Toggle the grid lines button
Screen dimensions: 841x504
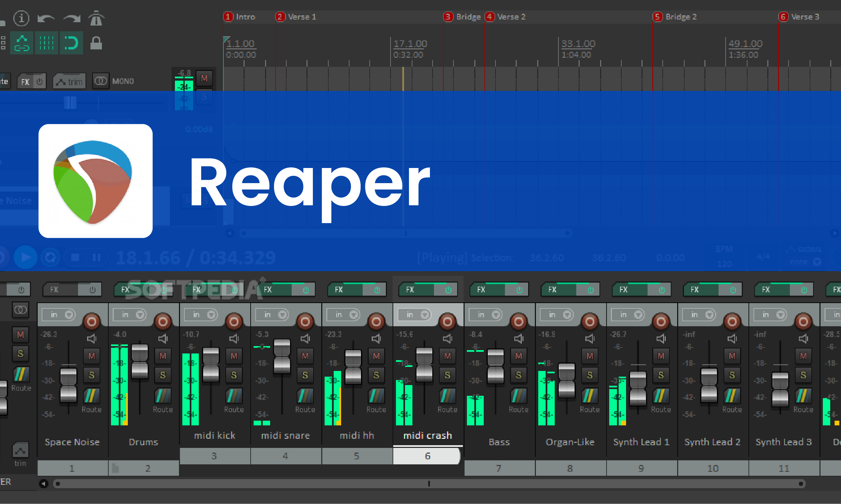pyautogui.click(x=46, y=43)
